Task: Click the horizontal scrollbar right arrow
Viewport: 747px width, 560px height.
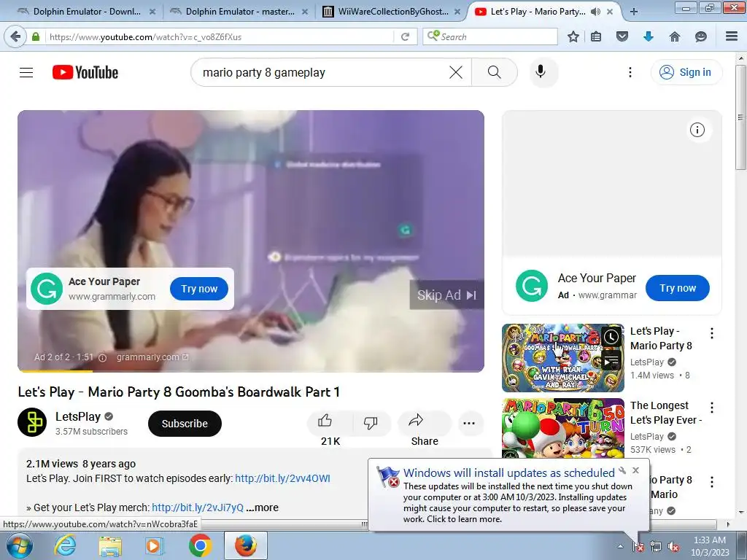Action: coord(727,524)
